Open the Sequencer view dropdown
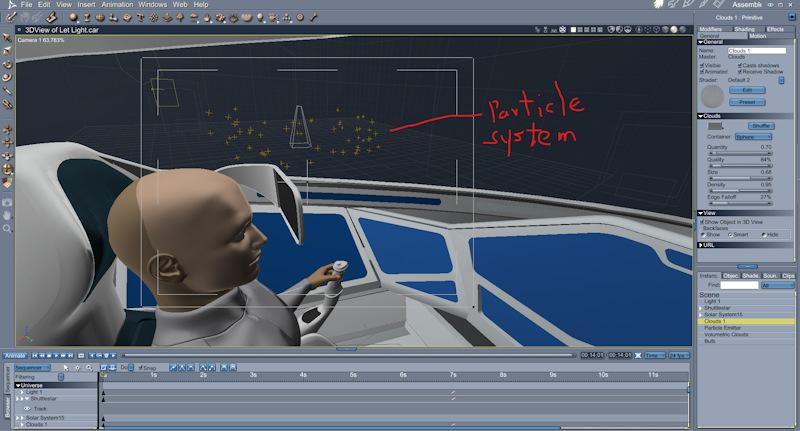This screenshot has width=800, height=431. pyautogui.click(x=32, y=367)
